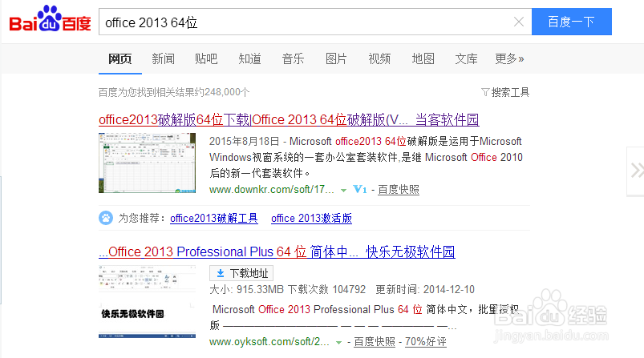Open 百度快照 for the downkr result
The image size is (644, 358).
click(x=399, y=190)
